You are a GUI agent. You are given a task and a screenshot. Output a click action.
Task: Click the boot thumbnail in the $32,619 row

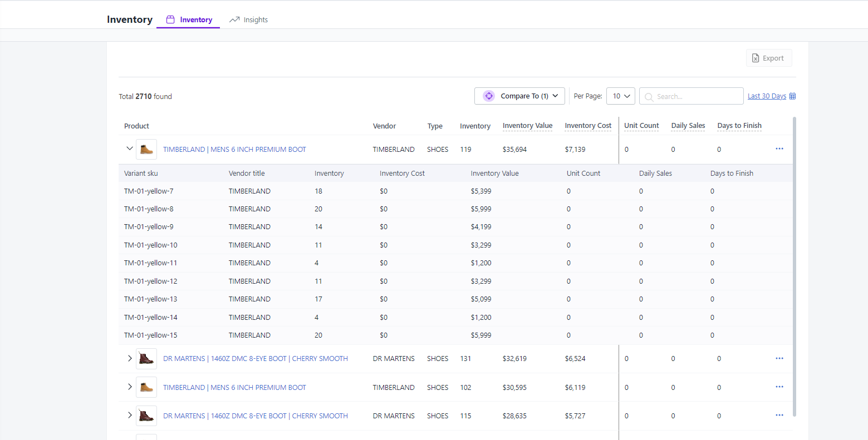point(146,359)
